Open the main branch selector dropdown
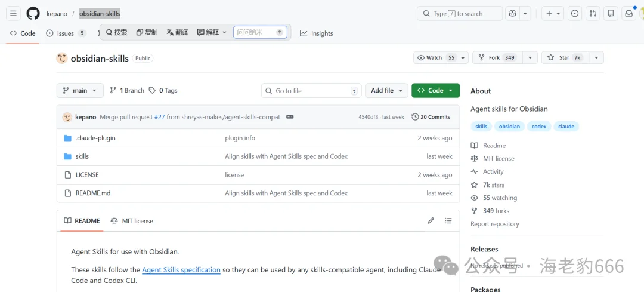Image resolution: width=644 pixels, height=292 pixels. [x=80, y=91]
